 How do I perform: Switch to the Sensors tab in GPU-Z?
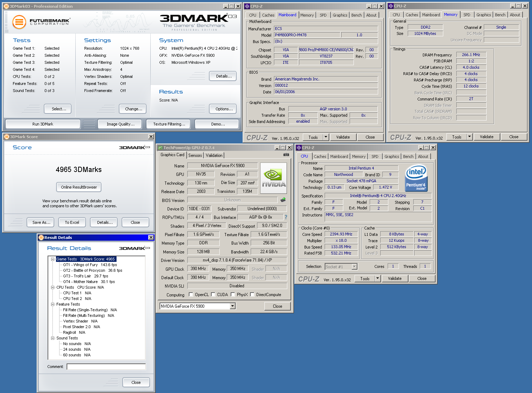(x=195, y=155)
